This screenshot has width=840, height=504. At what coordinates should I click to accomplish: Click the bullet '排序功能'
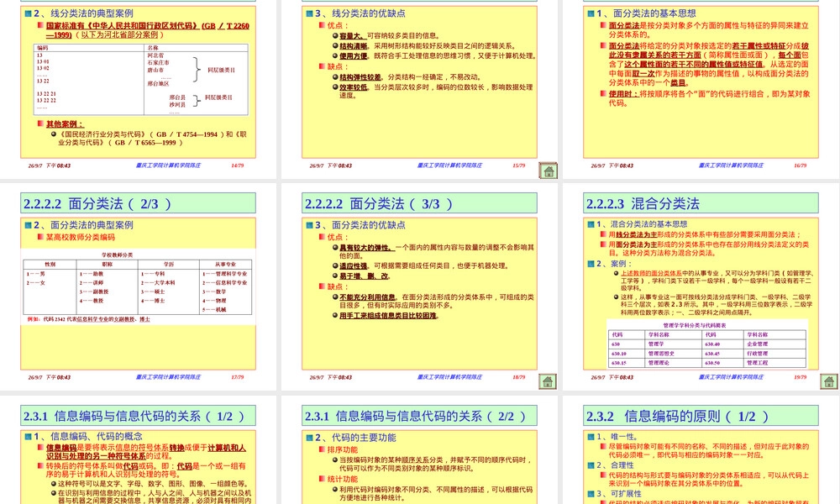(343, 450)
